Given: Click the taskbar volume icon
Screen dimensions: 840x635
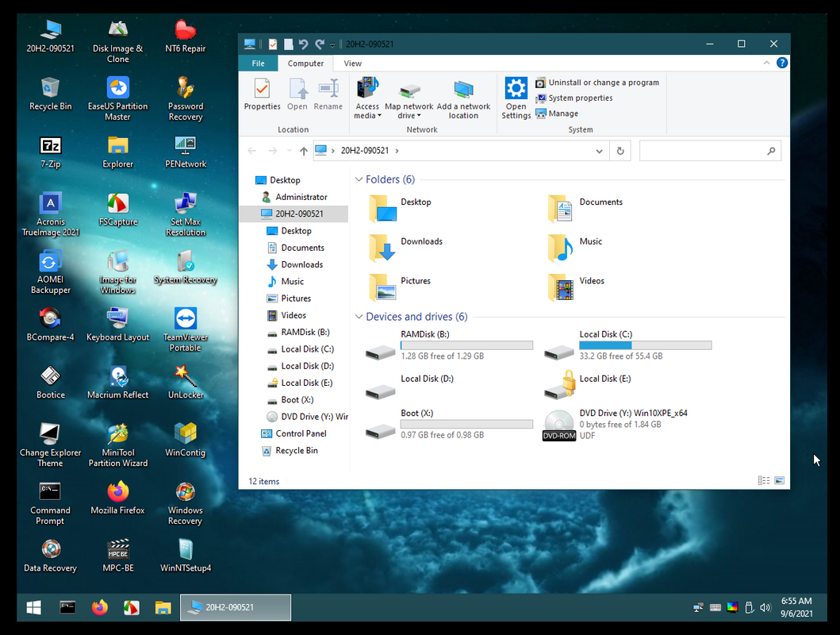Looking at the screenshot, I should [765, 608].
